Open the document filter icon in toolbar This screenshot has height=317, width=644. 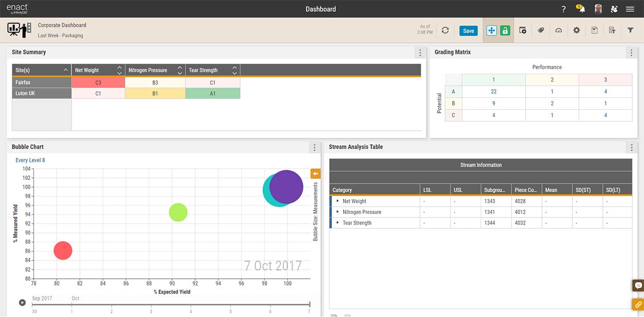coord(612,30)
